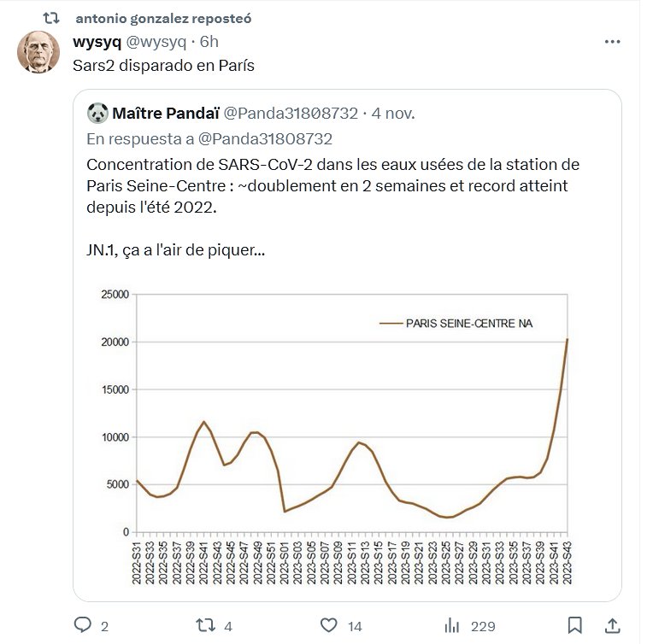The height and width of the screenshot is (644, 653).
Task: Open the 6h tweet timestamp
Action: tap(209, 41)
